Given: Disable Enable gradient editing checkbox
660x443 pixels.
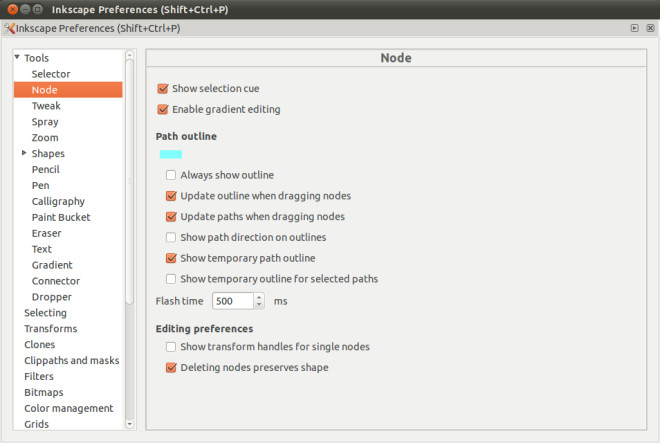Looking at the screenshot, I should [x=163, y=109].
